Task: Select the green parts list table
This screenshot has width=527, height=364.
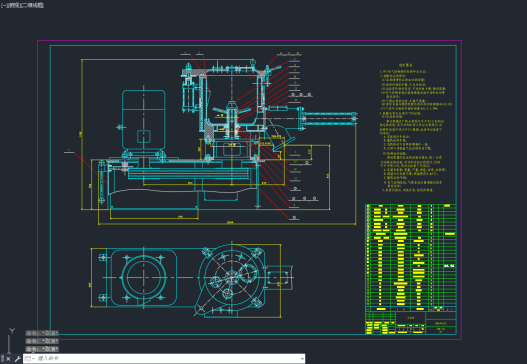Action: pos(411,258)
